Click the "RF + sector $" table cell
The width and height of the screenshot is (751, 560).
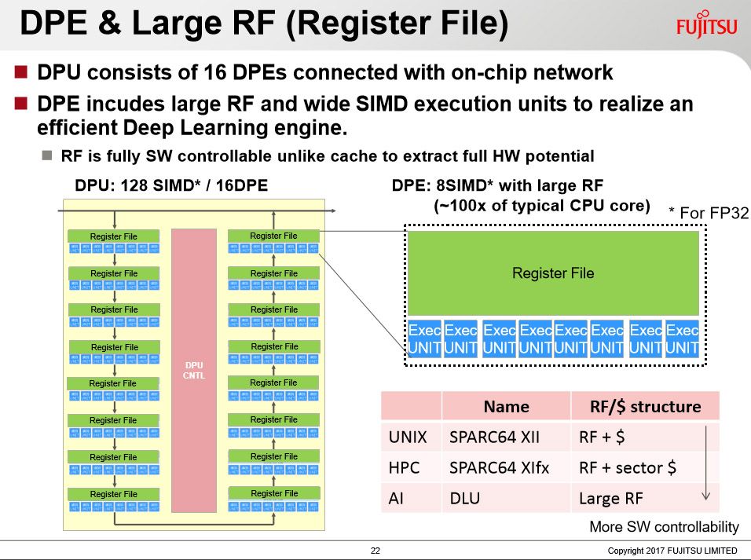pyautogui.click(x=645, y=467)
